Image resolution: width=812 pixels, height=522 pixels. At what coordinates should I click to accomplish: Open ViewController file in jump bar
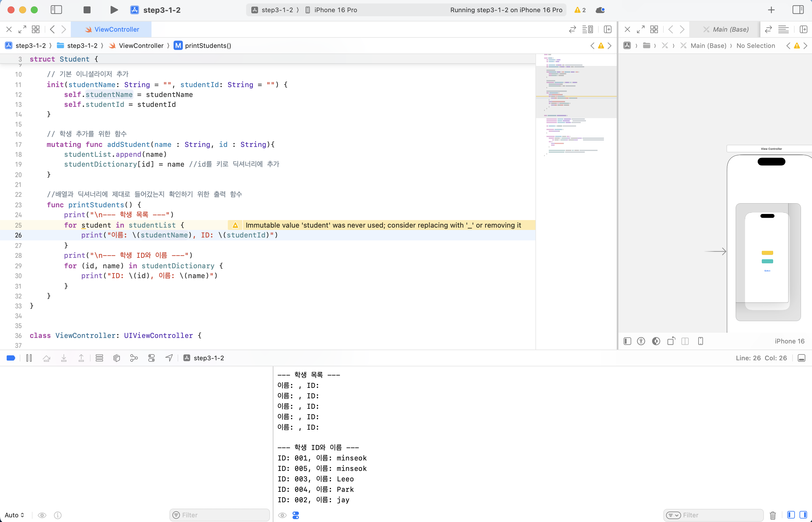[136, 45]
